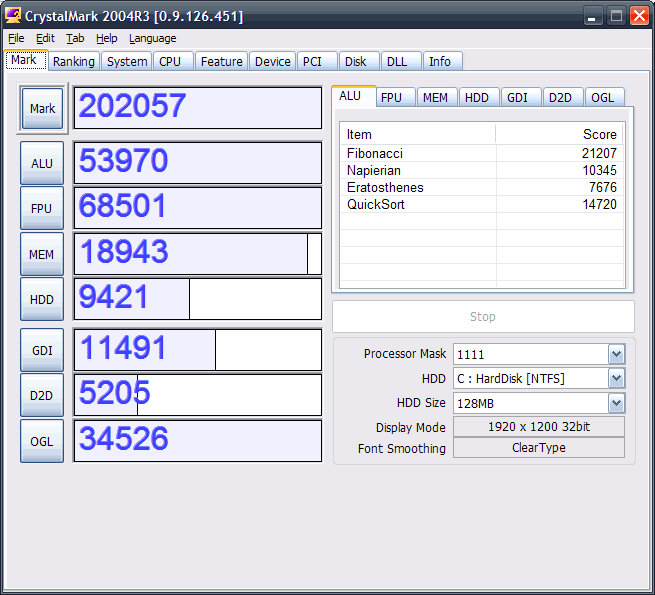The width and height of the screenshot is (655, 595).
Task: Switch to the Info tab
Action: [x=443, y=61]
